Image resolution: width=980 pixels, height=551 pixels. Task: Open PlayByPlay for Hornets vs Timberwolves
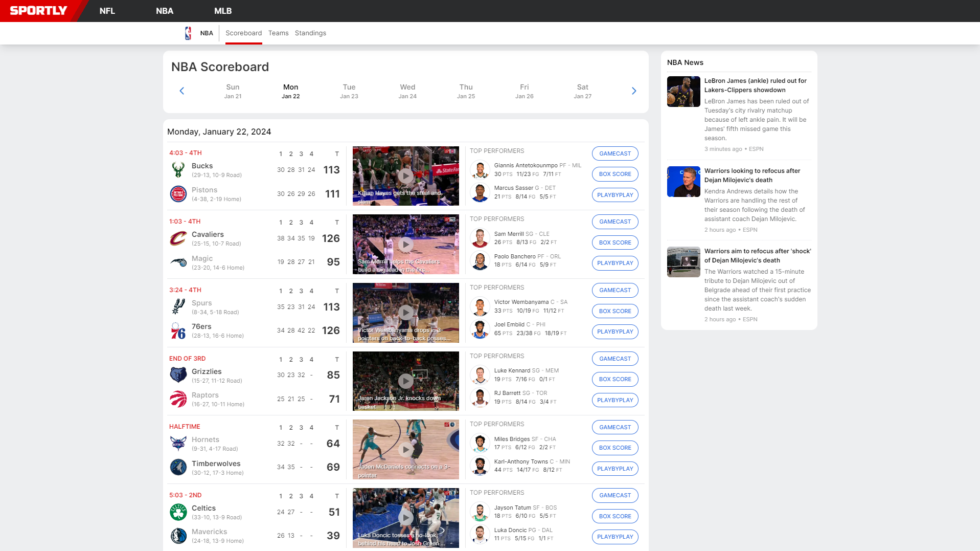click(x=615, y=469)
